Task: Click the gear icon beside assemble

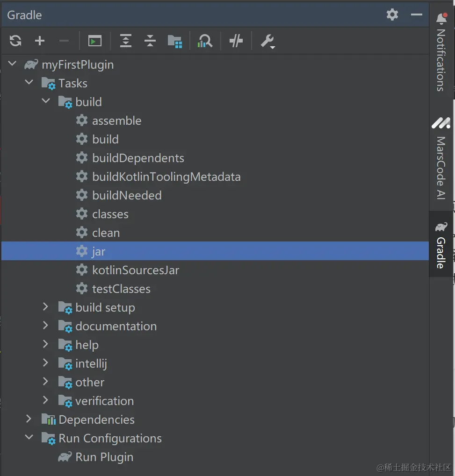Action: pyautogui.click(x=82, y=120)
